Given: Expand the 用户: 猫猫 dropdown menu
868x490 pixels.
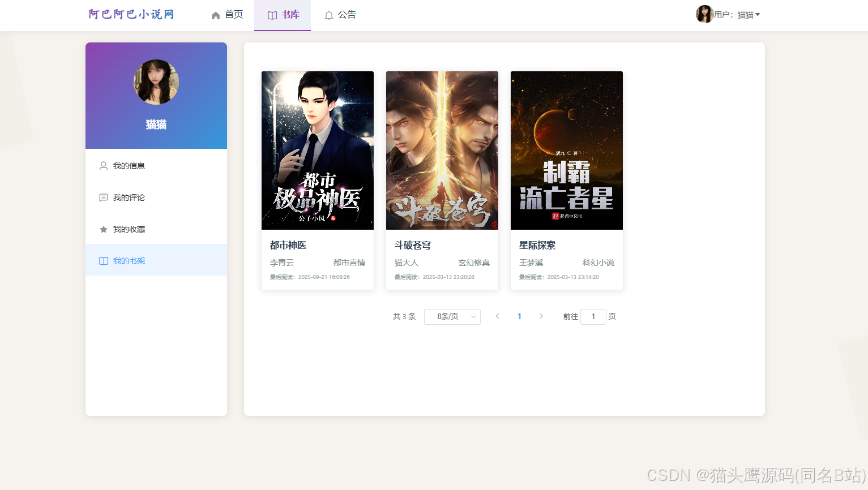Looking at the screenshot, I should [x=736, y=15].
